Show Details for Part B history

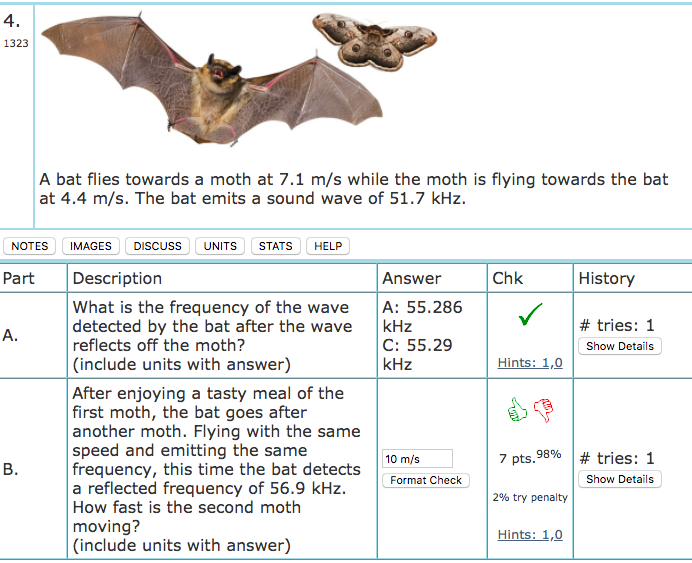click(620, 479)
